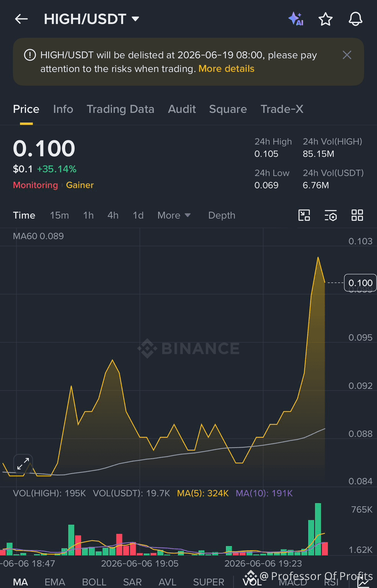Open the Audit tab
Image resolution: width=377 pixels, height=588 pixels.
pyautogui.click(x=182, y=109)
